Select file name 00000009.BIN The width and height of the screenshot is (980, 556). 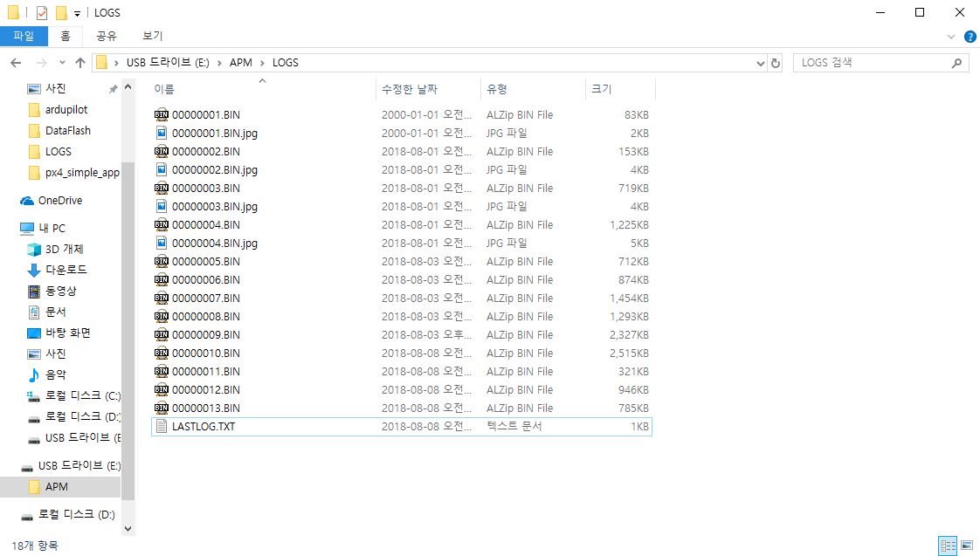pos(206,335)
